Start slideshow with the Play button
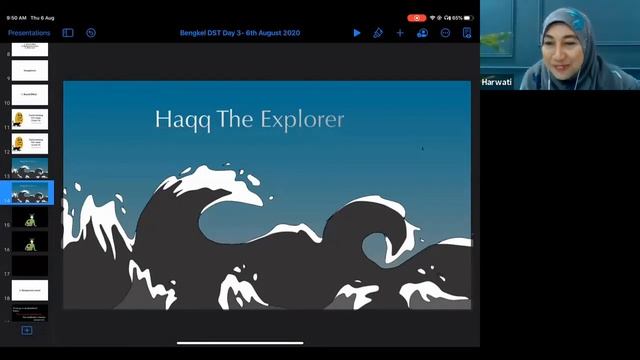 357,33
